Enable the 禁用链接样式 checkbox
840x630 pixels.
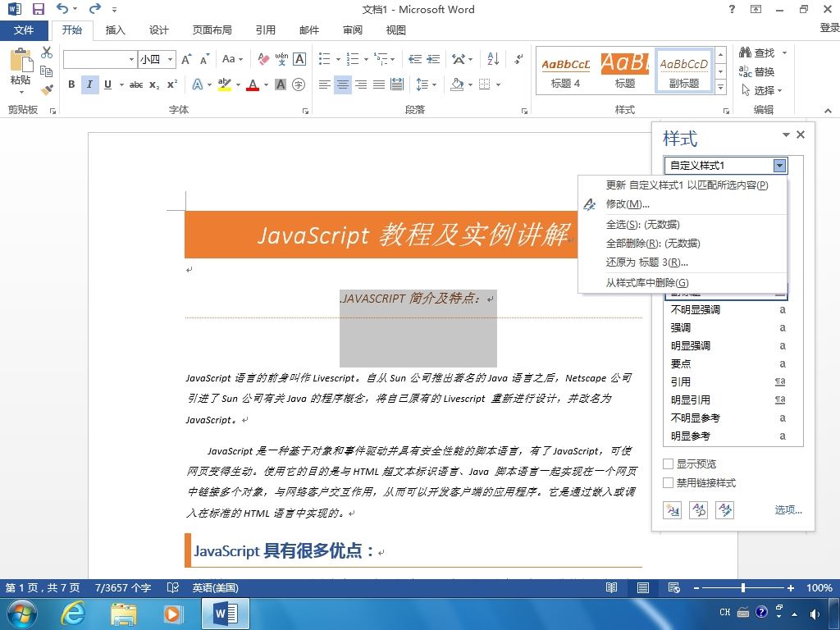pos(668,483)
